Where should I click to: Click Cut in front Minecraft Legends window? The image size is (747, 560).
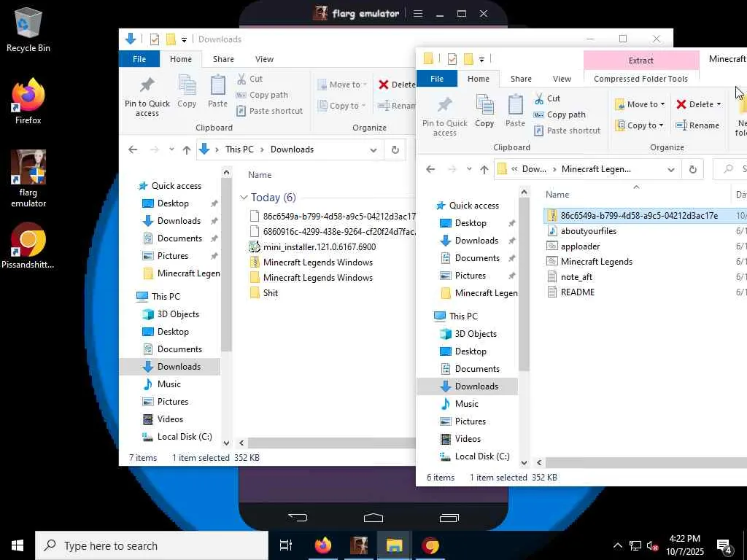tap(547, 98)
